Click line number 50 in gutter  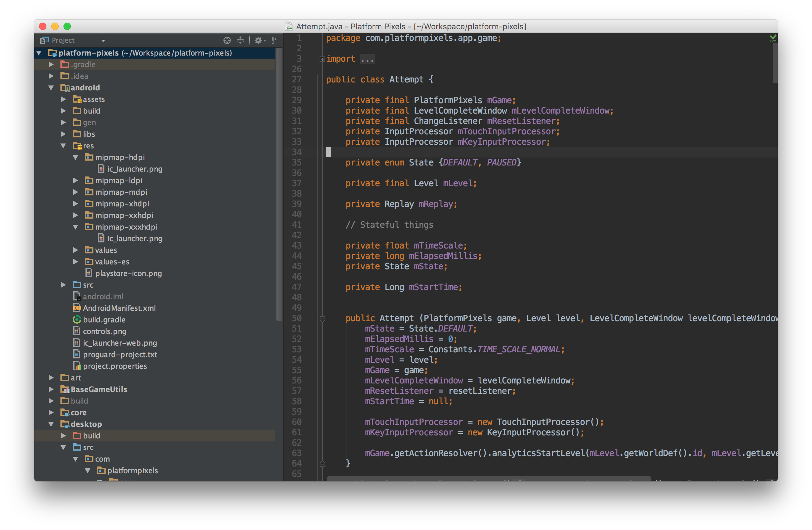pyautogui.click(x=297, y=318)
